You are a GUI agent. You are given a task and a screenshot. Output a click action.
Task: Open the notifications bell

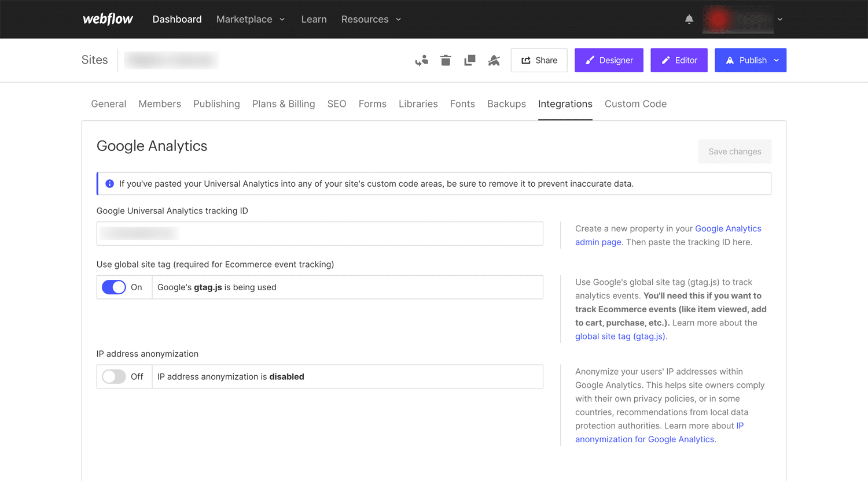689,19
